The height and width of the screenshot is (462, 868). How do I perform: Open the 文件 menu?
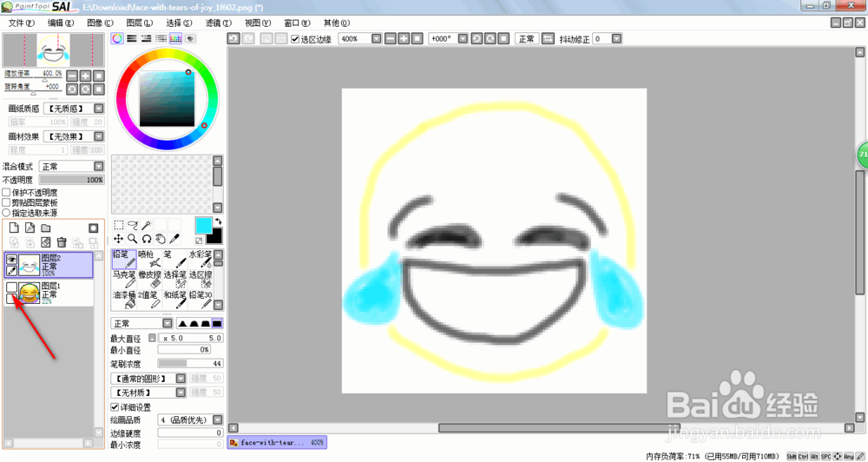point(22,23)
